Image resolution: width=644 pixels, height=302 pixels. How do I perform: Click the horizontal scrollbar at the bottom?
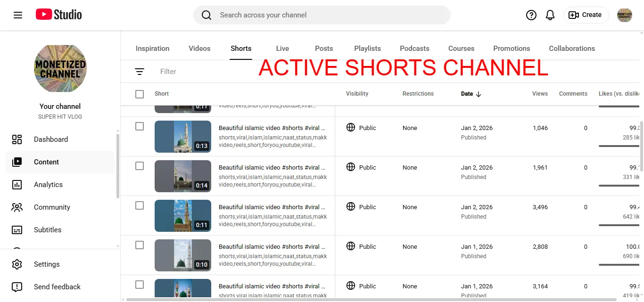click(372, 299)
